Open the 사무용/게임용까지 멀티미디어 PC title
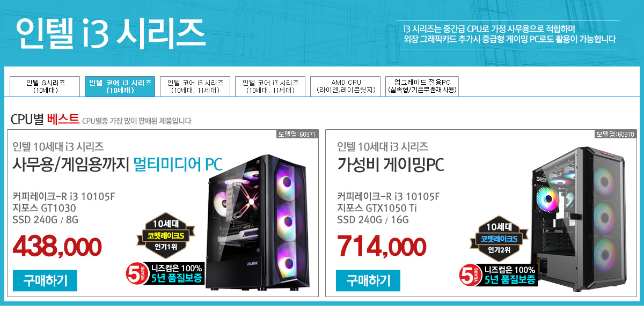Image resolution: width=644 pixels, height=311 pixels. (x=118, y=165)
